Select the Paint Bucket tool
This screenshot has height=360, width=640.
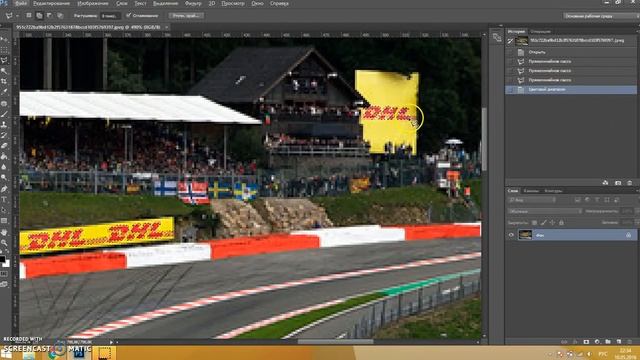(4, 156)
